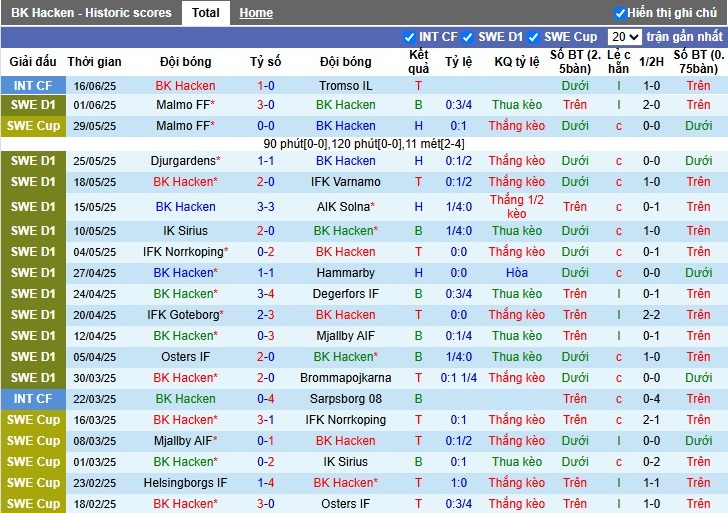Uncheck the SWE Cup filter checkbox
The height and width of the screenshot is (513, 728).
(534, 37)
